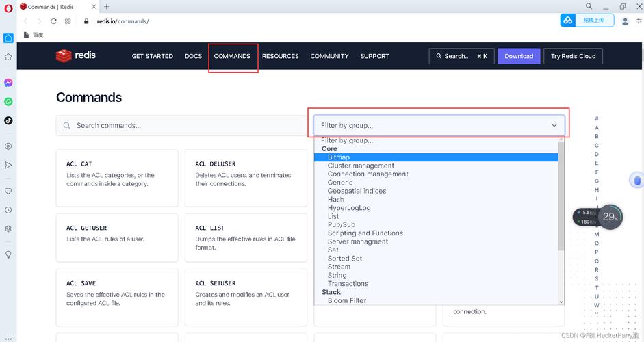Viewport: 644px width, 342px height.
Task: Open the ACL GETUSER command card
Action: tap(117, 237)
